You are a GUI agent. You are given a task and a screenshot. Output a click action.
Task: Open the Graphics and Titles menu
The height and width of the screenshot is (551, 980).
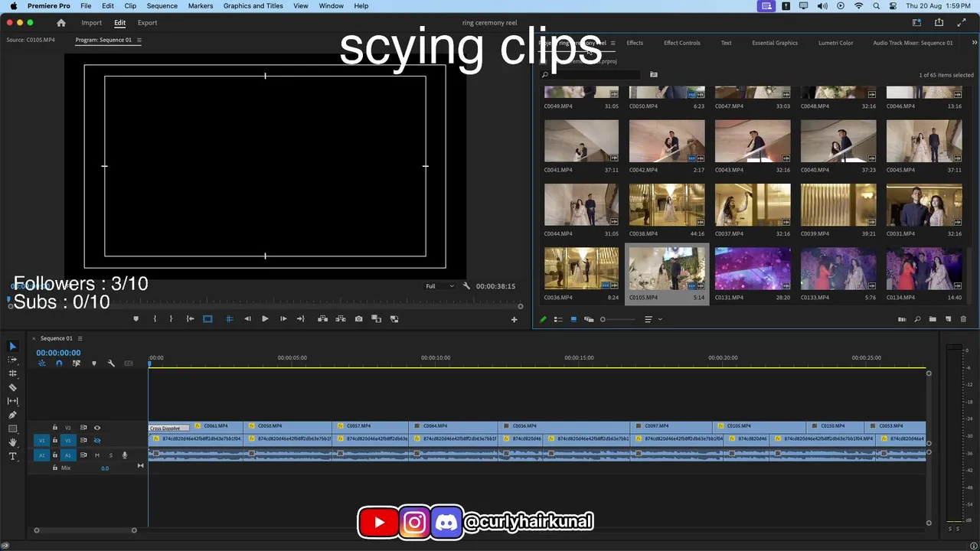tap(253, 6)
